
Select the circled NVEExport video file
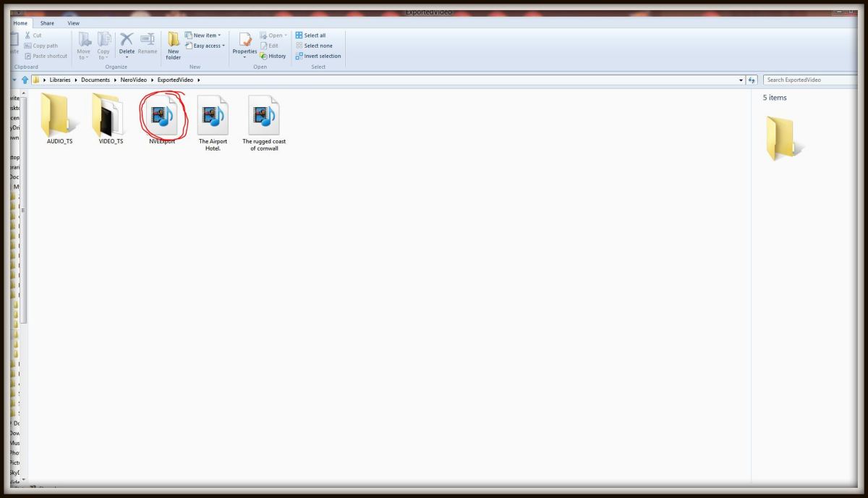coord(162,116)
